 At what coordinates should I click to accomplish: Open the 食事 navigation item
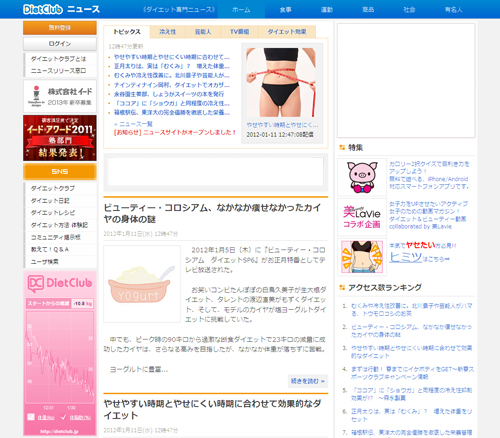(285, 10)
